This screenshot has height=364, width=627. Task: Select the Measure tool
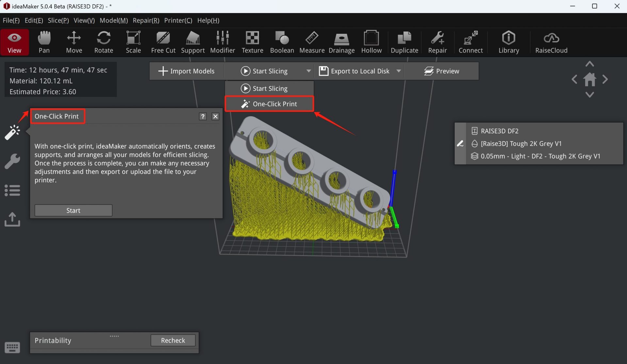pyautogui.click(x=312, y=42)
